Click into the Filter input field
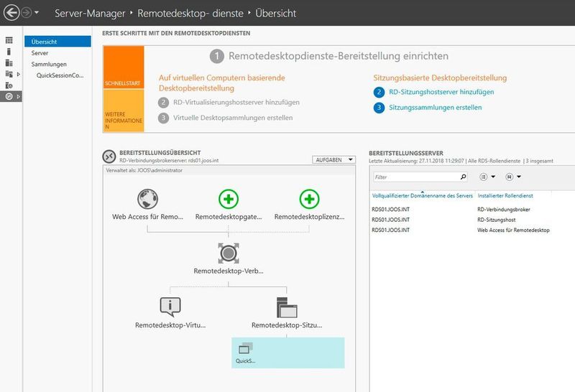This screenshot has width=575, height=392. click(416, 177)
